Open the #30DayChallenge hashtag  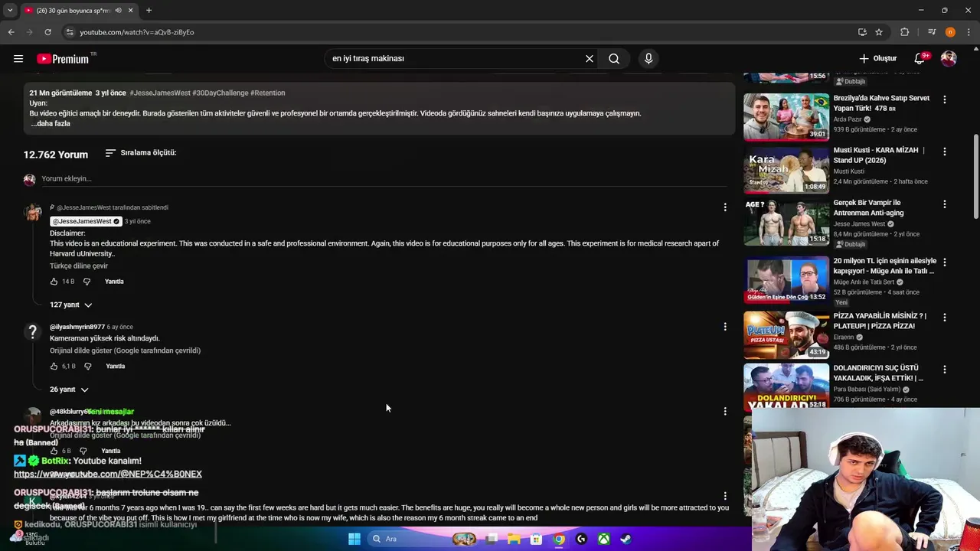click(x=220, y=93)
